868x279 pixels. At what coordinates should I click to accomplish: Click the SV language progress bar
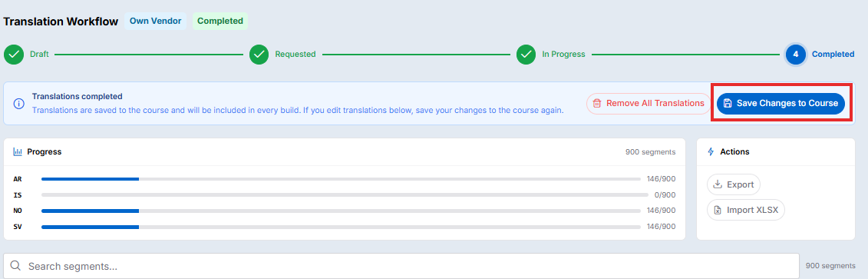coord(341,227)
